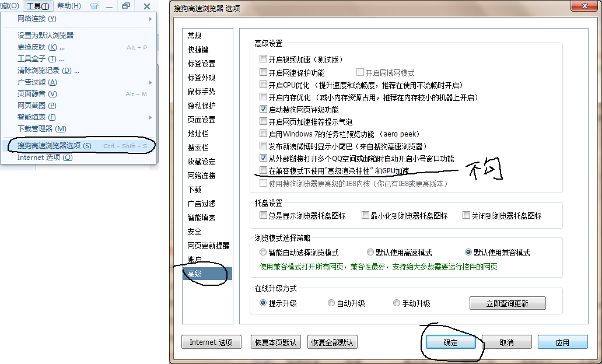Select 高级 in sidebar list
The height and width of the screenshot is (364, 602).
pyautogui.click(x=208, y=274)
